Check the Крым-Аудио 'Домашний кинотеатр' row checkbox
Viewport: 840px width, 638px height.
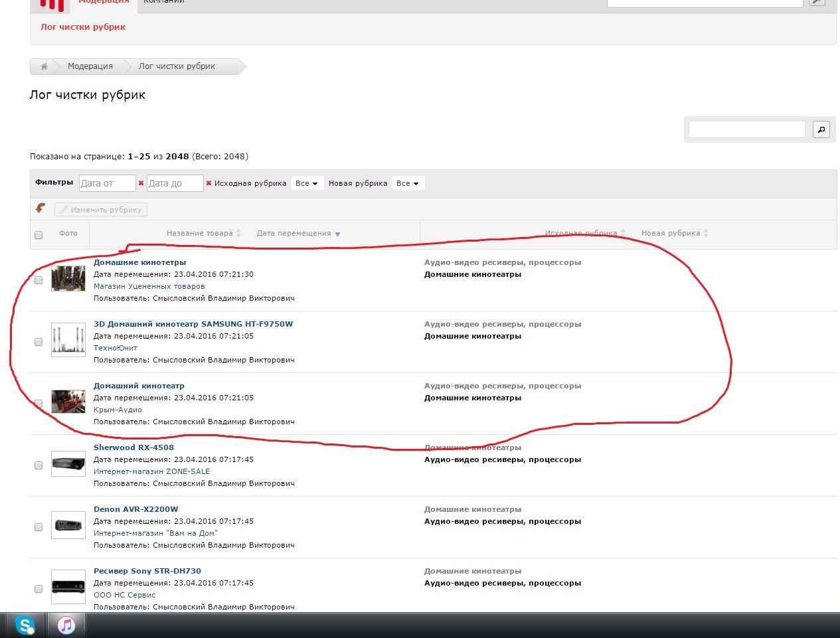coord(39,404)
